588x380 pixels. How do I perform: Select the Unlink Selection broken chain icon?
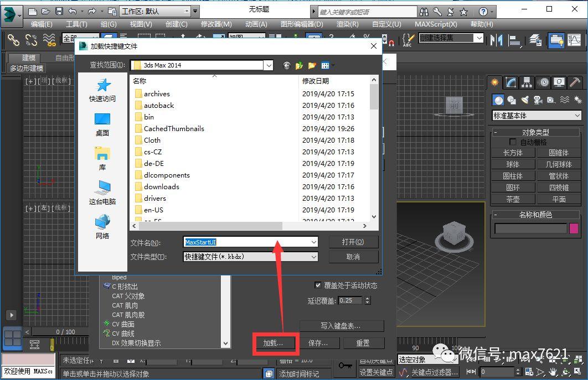coord(31,40)
